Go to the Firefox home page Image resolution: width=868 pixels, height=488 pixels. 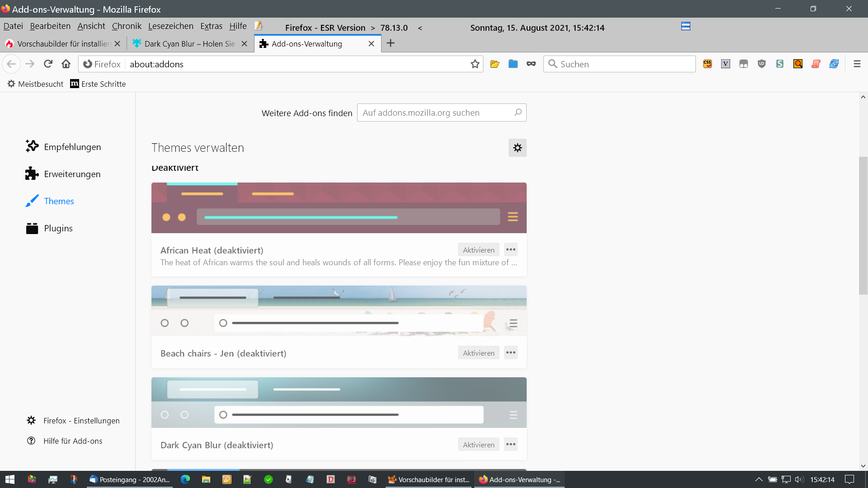(x=66, y=64)
